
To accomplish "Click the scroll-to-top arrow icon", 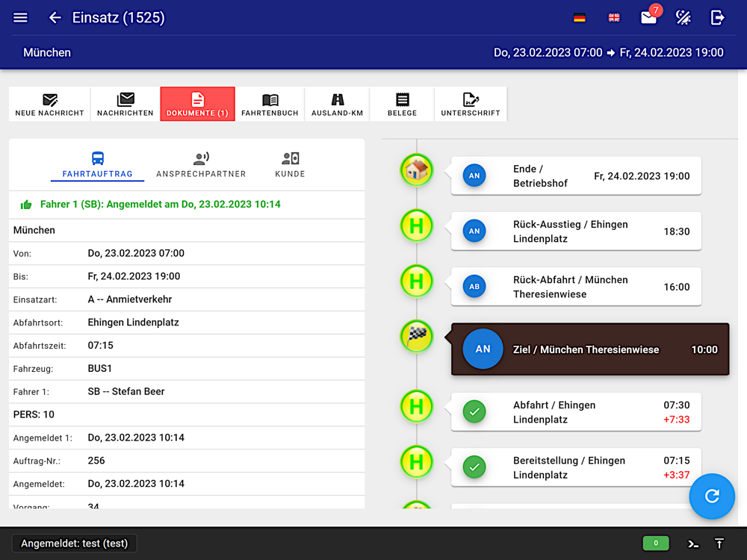I will pyautogui.click(x=719, y=544).
